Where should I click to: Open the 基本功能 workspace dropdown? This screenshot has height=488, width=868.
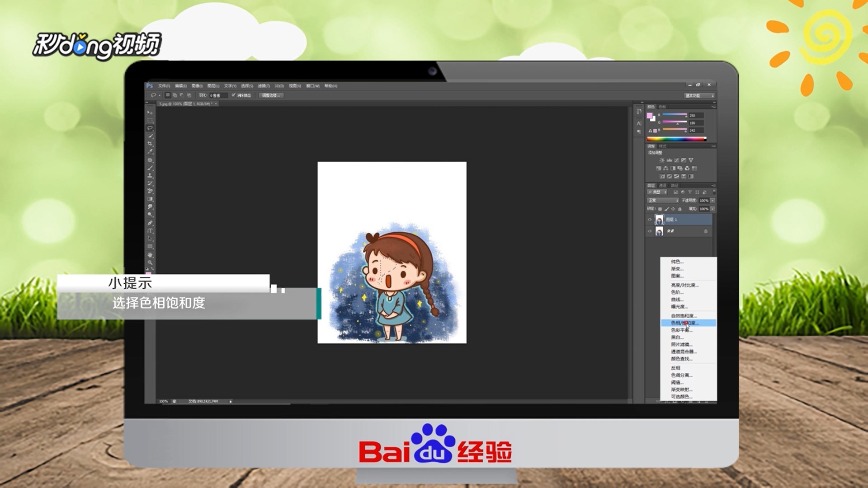tap(699, 96)
